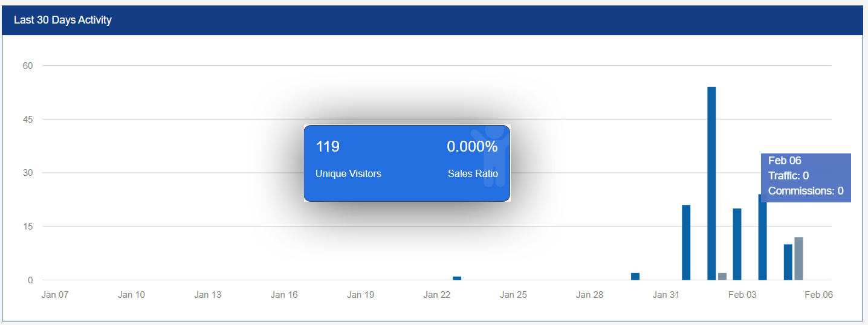The width and height of the screenshot is (868, 325).
Task: Click the blue bar near Jan 31
Action: click(x=686, y=242)
